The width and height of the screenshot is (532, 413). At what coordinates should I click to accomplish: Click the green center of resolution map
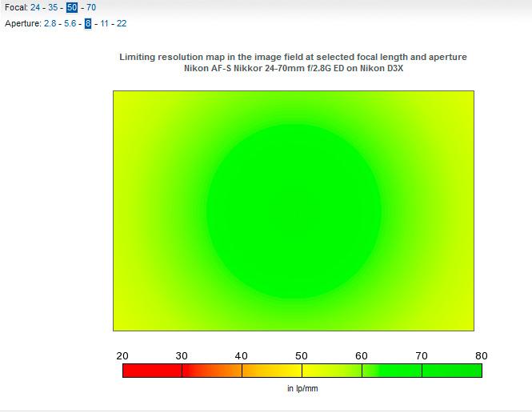point(294,211)
